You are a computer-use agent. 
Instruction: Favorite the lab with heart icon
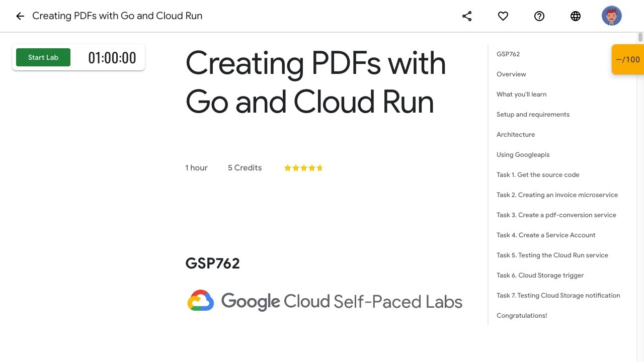pyautogui.click(x=503, y=16)
